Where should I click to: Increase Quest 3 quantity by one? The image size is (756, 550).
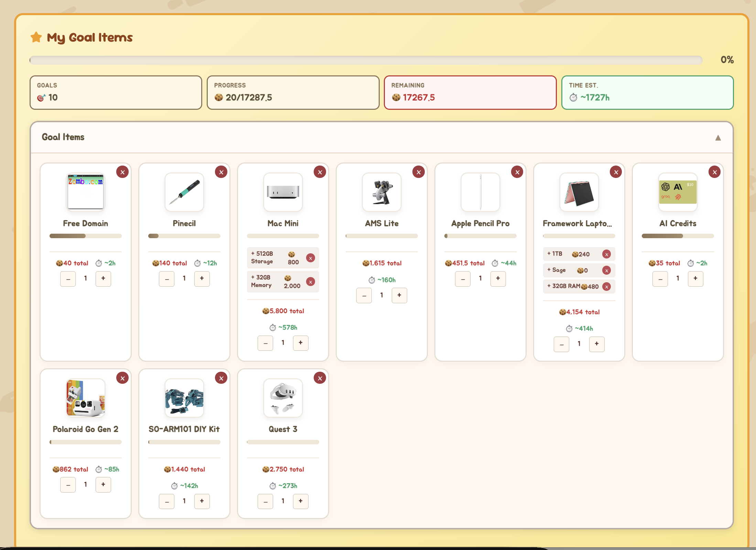(301, 501)
